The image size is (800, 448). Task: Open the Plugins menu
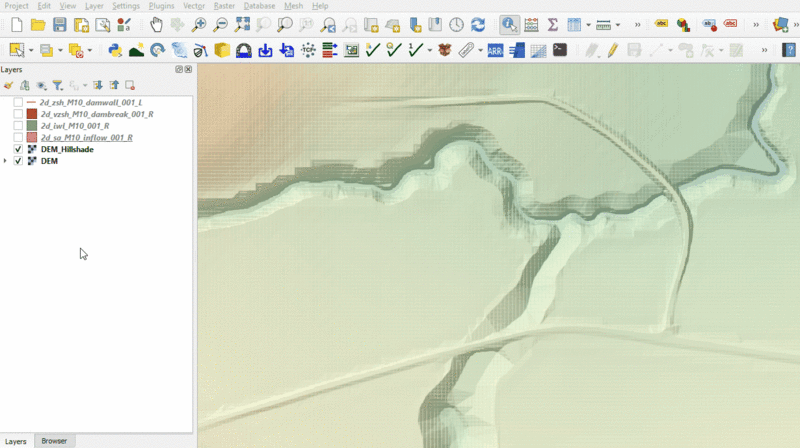click(x=161, y=6)
